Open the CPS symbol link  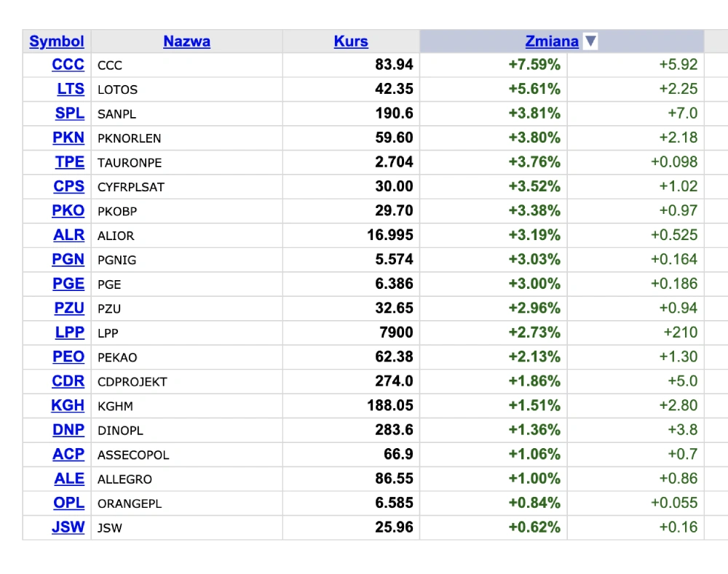(x=68, y=186)
